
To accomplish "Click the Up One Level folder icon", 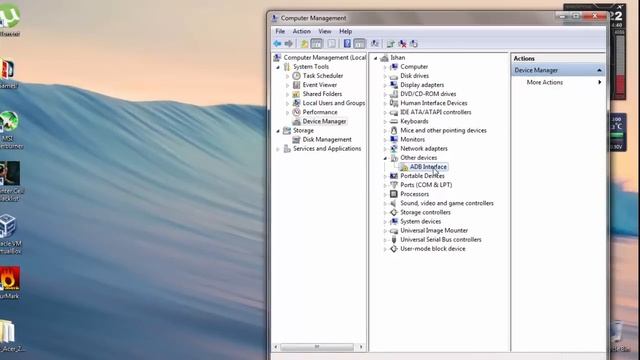I will pos(304,44).
